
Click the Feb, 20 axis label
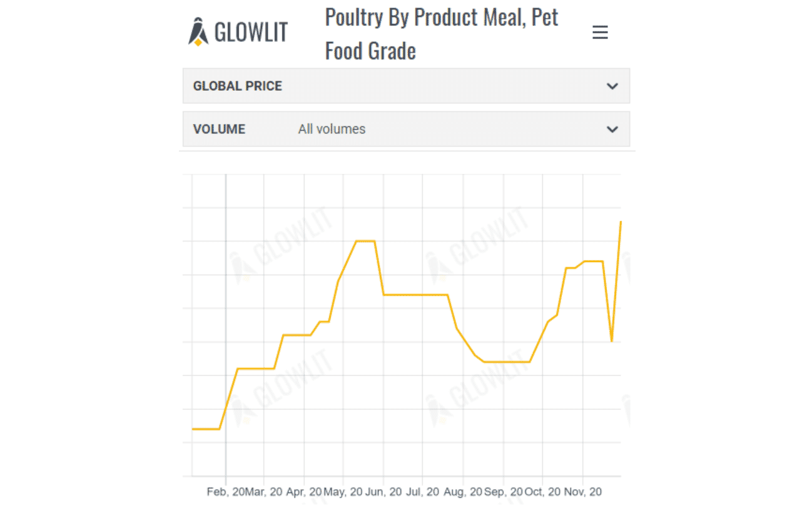click(x=226, y=492)
